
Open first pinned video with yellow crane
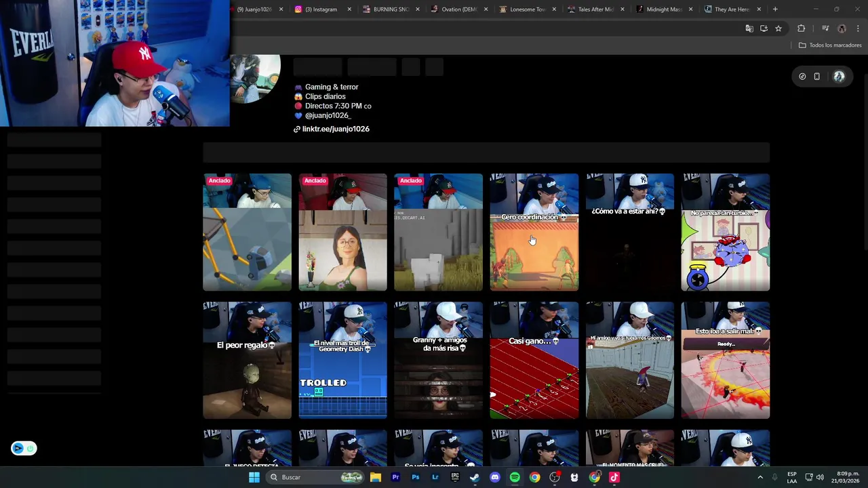point(247,232)
